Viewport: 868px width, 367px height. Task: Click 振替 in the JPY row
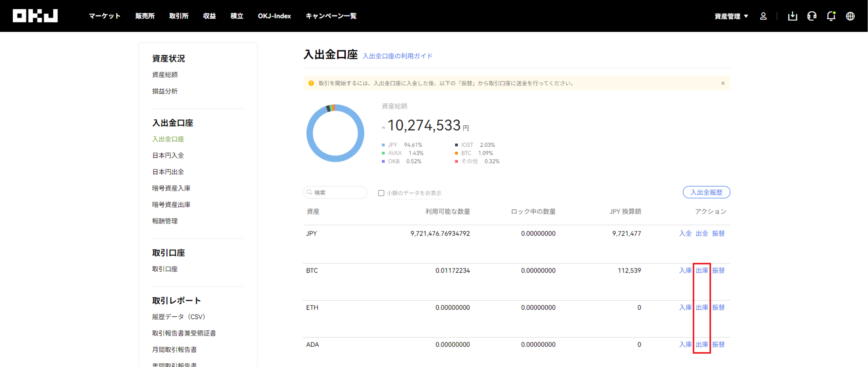(718, 233)
